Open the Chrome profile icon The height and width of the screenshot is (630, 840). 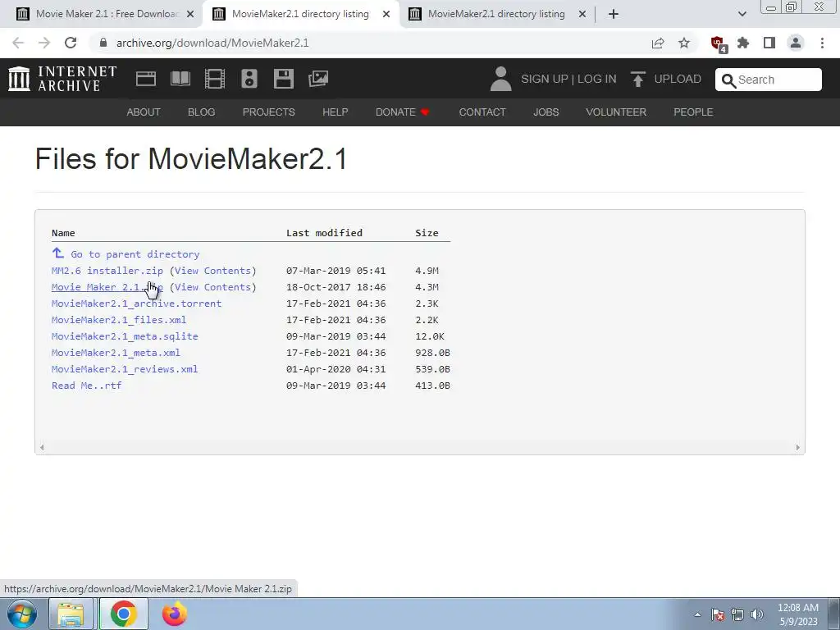pos(796,43)
